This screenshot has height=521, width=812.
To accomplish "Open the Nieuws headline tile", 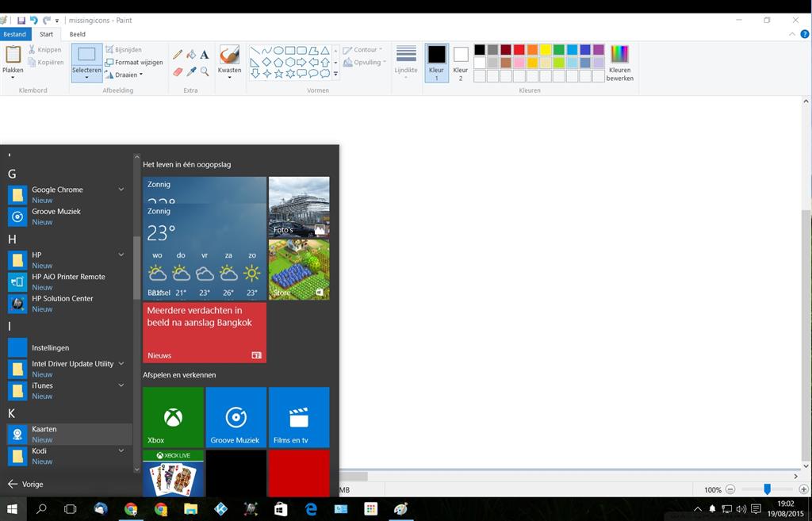I will pyautogui.click(x=205, y=332).
